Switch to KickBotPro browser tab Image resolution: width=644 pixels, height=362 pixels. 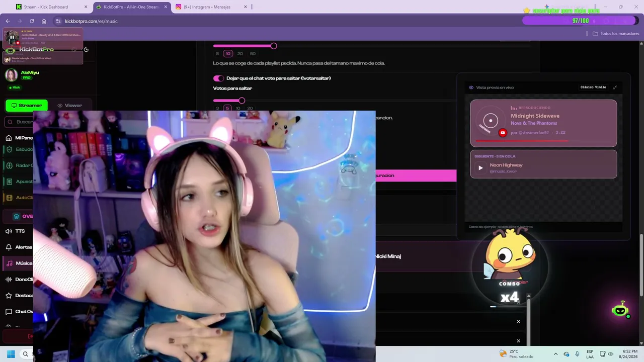[x=131, y=7]
